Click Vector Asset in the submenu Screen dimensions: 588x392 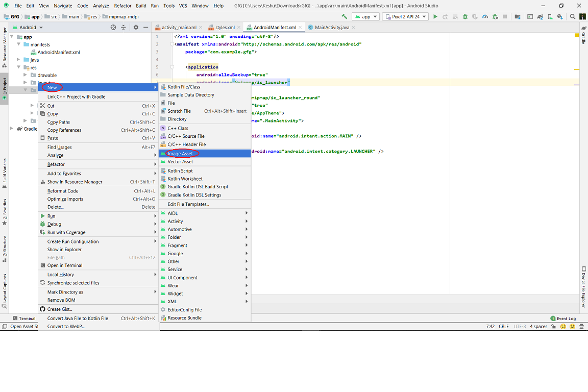coord(180,162)
